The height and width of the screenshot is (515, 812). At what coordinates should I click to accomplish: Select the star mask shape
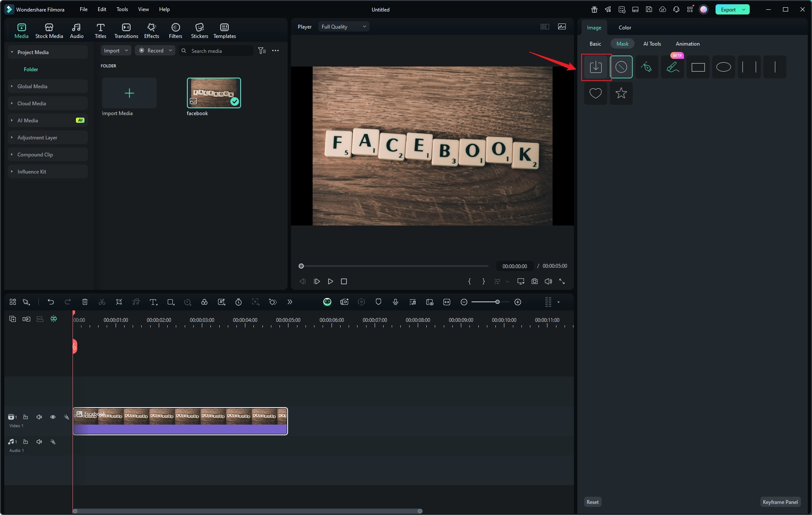coord(621,93)
